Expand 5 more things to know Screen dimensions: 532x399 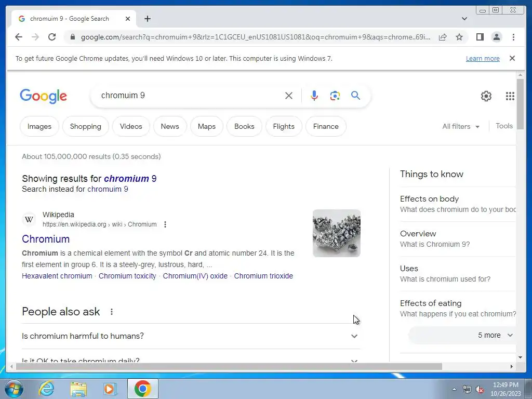462,335
